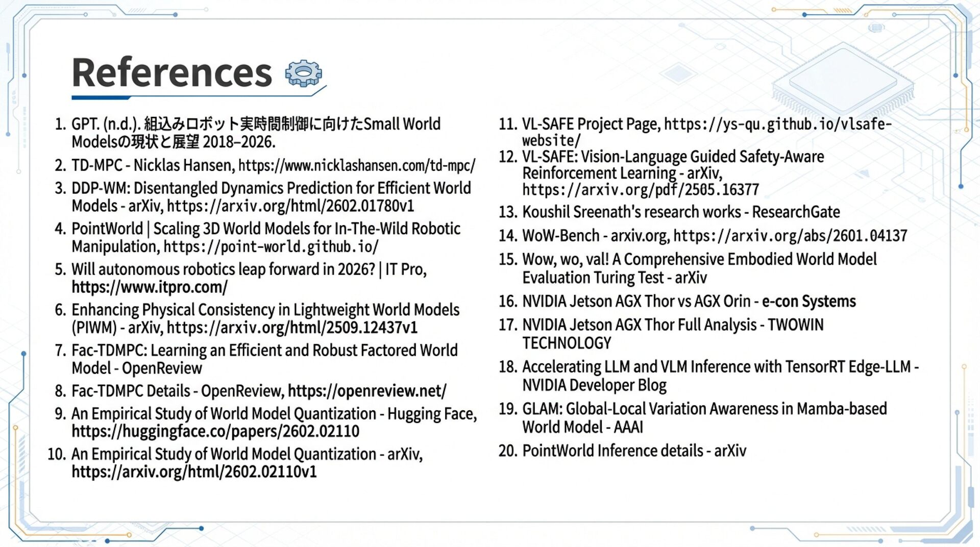Click the gear icon beside the References title
Image resolution: width=980 pixels, height=547 pixels.
303,73
